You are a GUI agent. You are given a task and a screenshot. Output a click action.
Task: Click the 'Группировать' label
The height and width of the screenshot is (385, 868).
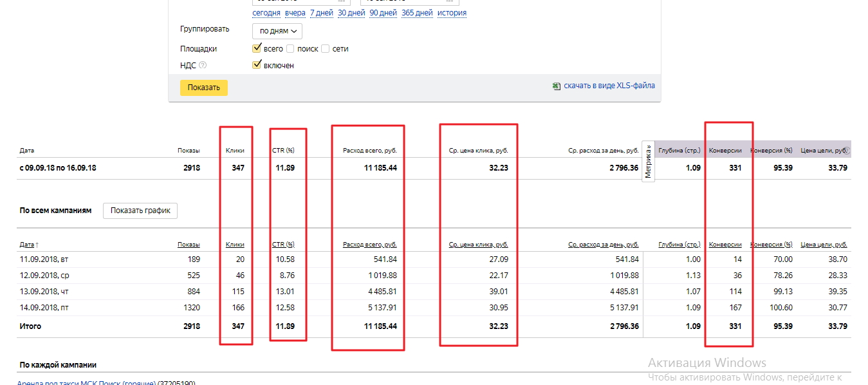205,30
